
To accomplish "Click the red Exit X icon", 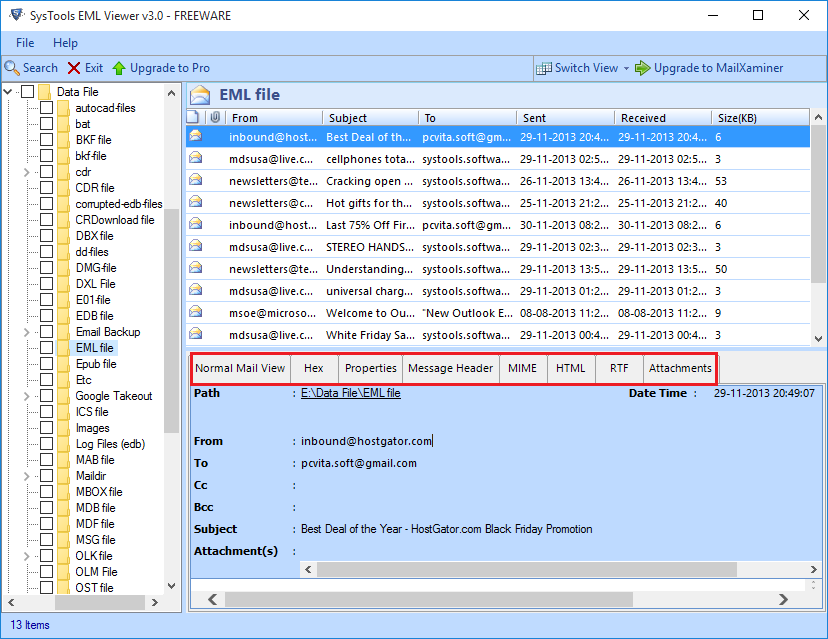I will [x=74, y=68].
